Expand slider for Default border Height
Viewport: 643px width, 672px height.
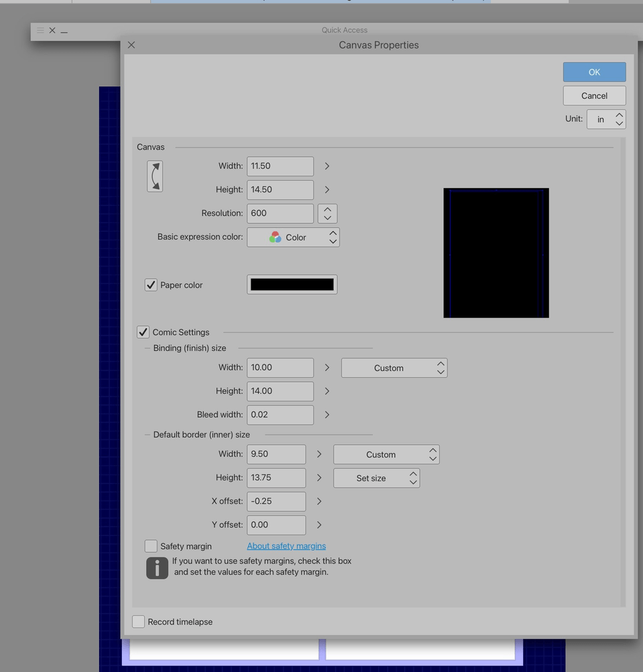click(x=319, y=478)
